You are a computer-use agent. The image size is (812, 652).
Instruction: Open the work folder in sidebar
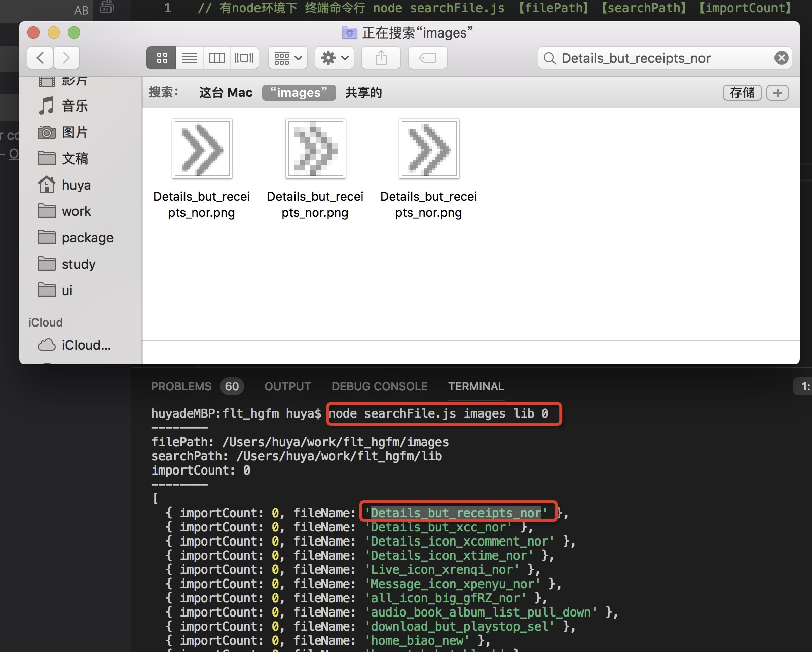tap(76, 211)
